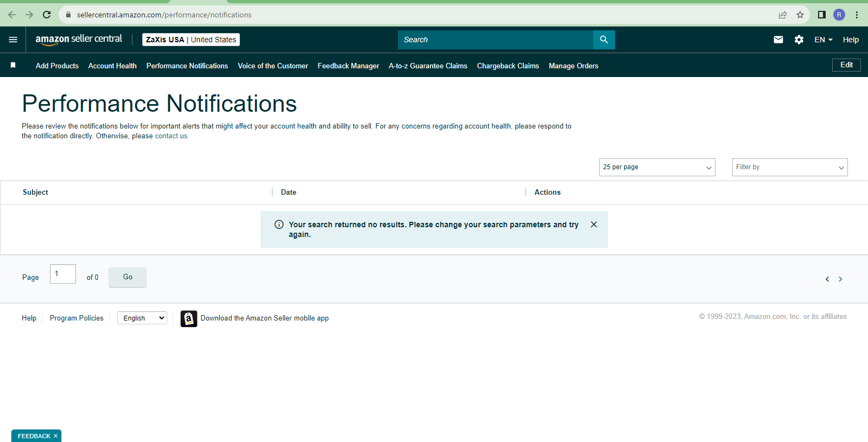
Task: Reload the page
Action: pyautogui.click(x=47, y=15)
